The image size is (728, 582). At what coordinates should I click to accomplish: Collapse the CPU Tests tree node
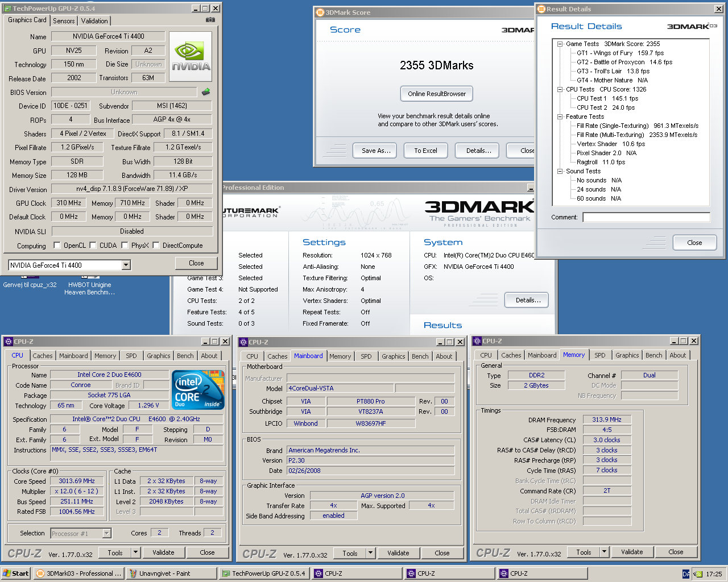point(560,89)
